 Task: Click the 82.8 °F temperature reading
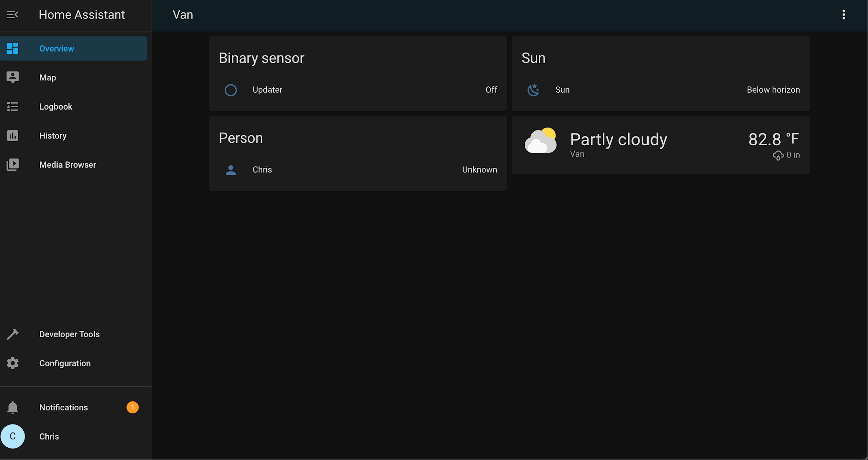tap(773, 139)
